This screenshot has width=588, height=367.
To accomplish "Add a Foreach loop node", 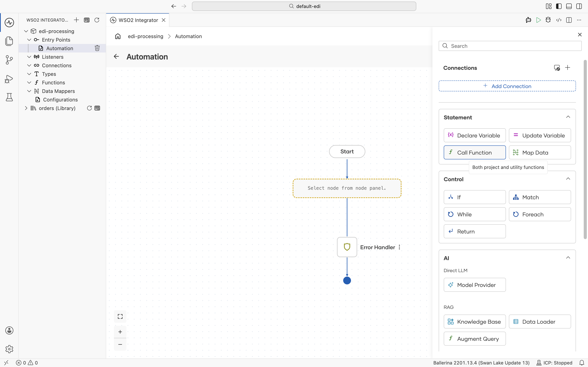I will coord(540,214).
